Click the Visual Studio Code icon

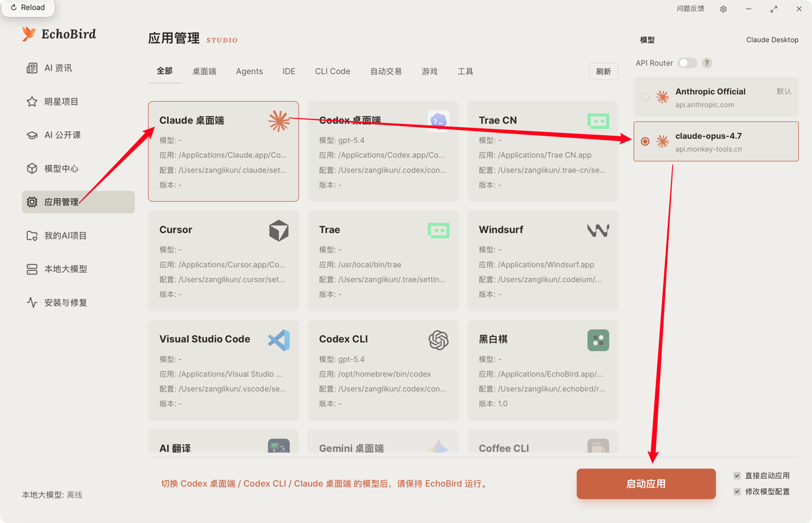pos(279,340)
